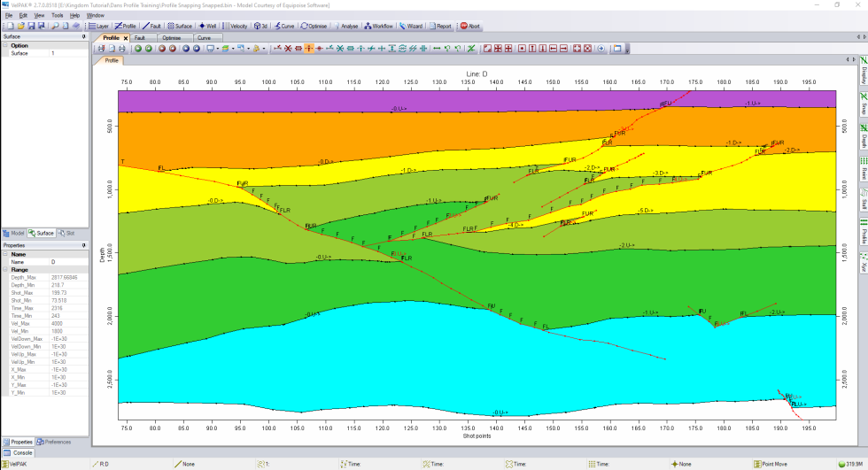Open the Help menu

coord(74,15)
